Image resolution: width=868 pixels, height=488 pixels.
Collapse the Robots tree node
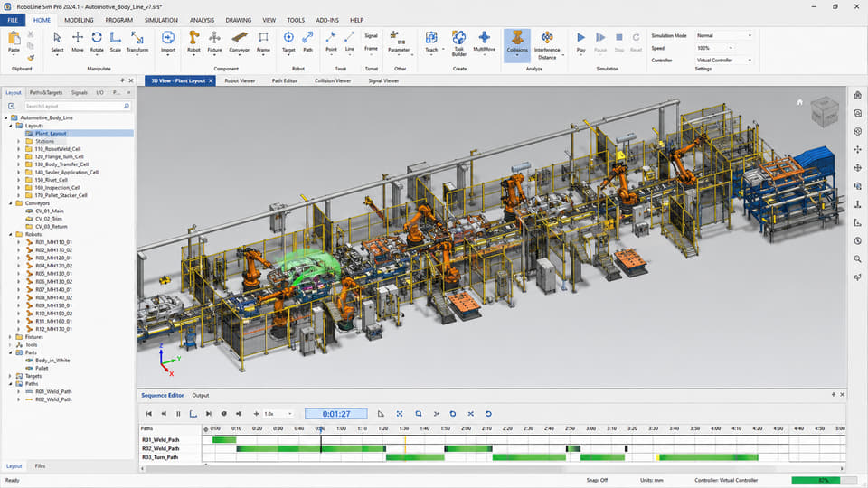(11, 234)
